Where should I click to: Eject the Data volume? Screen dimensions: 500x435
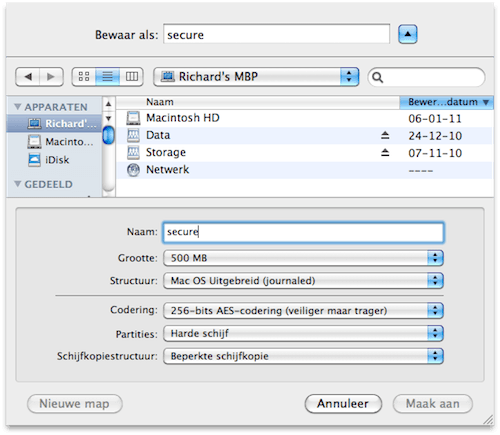point(385,135)
